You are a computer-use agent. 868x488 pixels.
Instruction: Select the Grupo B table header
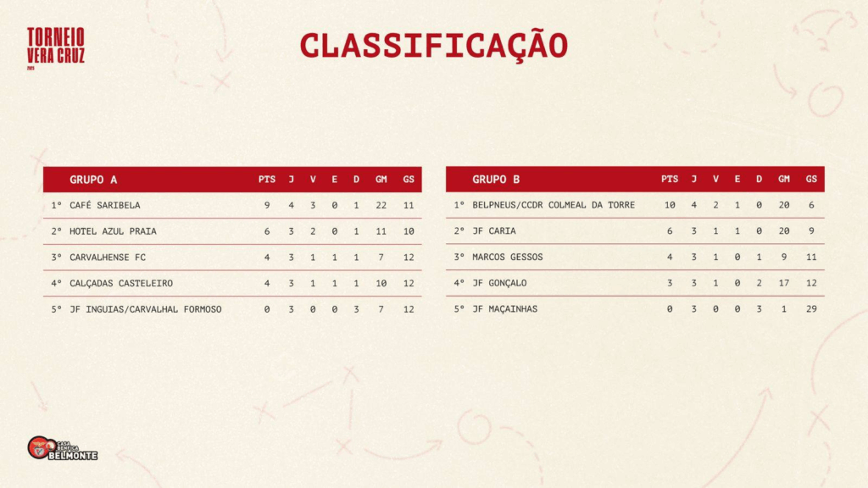496,180
